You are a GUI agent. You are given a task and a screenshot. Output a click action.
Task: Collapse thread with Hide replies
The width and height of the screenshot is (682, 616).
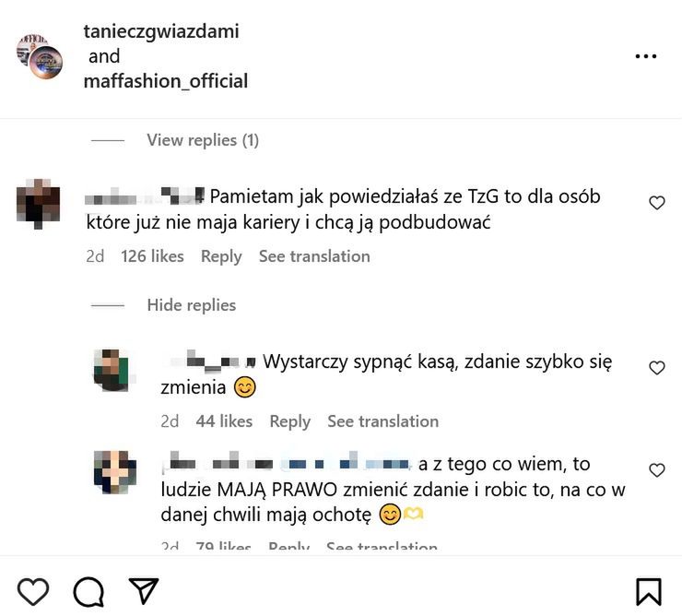(191, 305)
